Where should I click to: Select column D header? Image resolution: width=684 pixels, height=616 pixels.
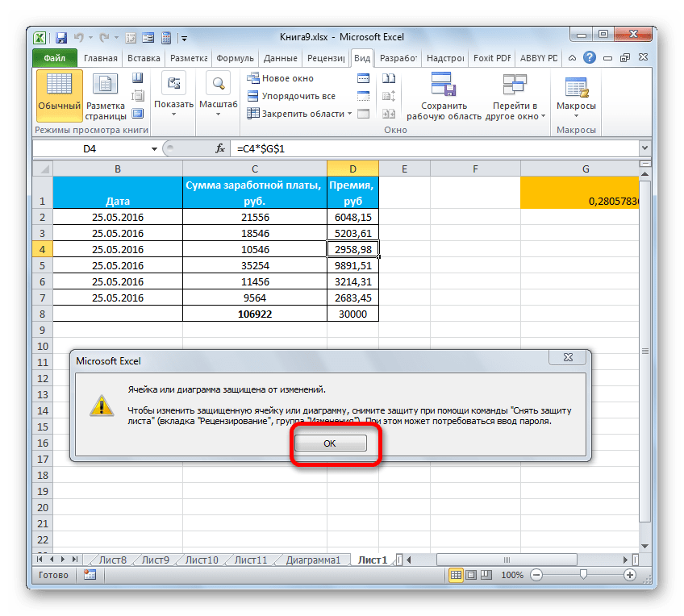[352, 169]
